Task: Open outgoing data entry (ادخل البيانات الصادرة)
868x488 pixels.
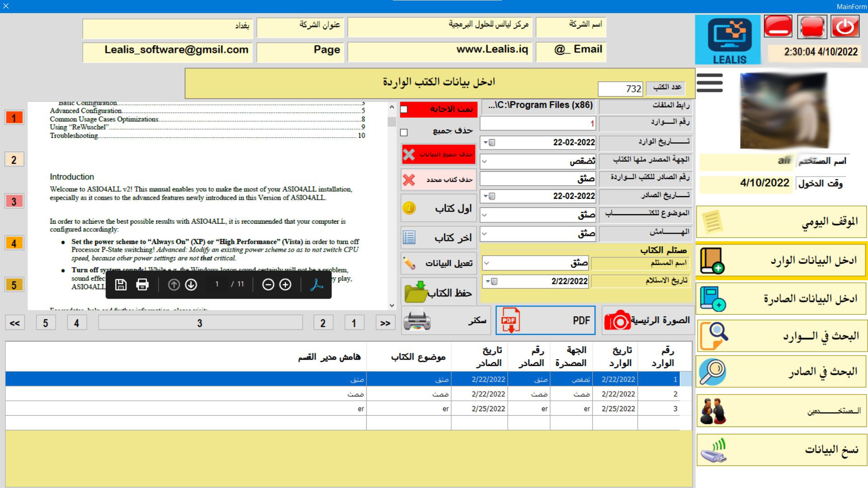Action: pyautogui.click(x=781, y=299)
